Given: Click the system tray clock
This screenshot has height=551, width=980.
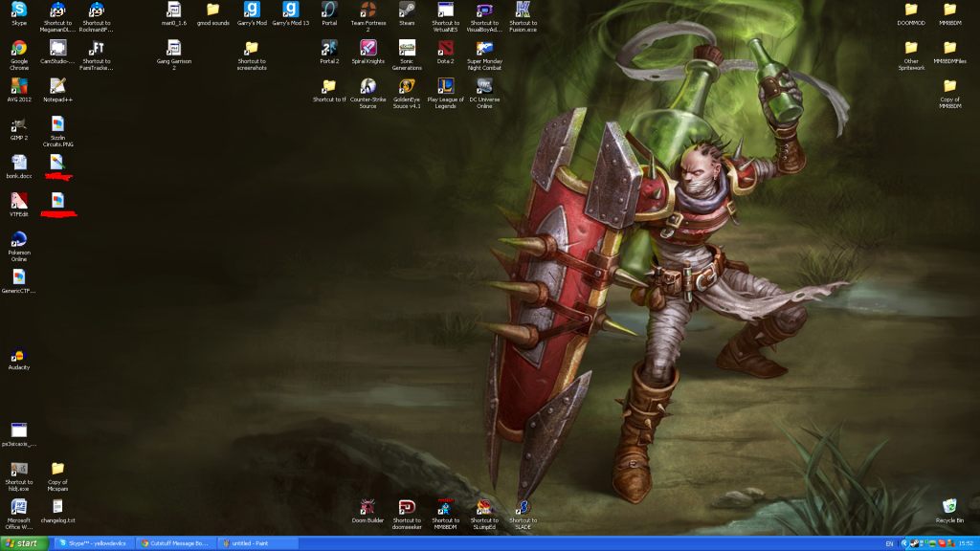Looking at the screenshot, I should pyautogui.click(x=966, y=543).
